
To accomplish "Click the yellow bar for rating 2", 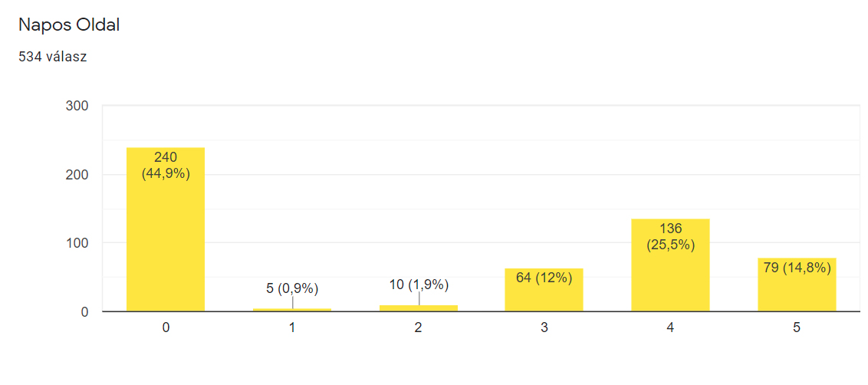I will [419, 308].
